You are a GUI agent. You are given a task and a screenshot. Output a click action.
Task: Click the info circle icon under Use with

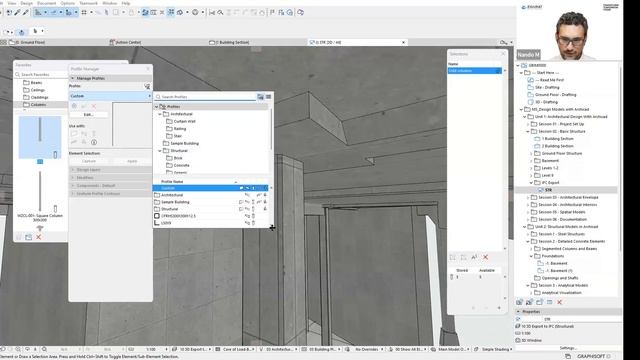click(94, 142)
